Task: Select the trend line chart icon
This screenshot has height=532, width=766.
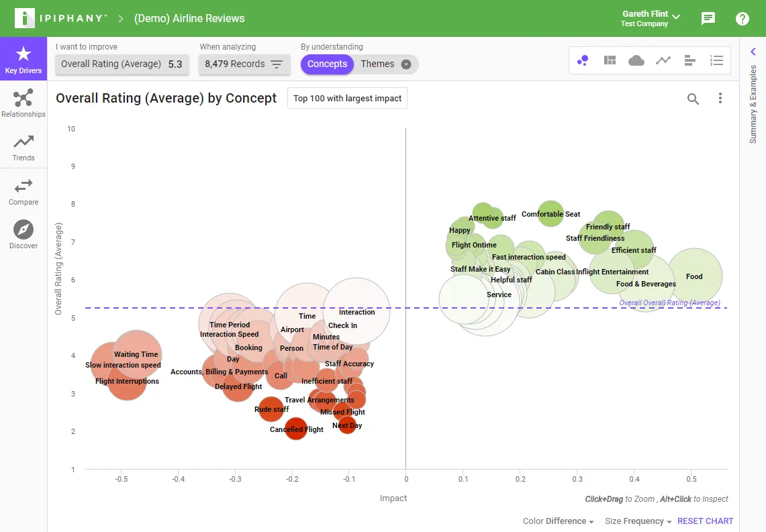Action: (663, 60)
